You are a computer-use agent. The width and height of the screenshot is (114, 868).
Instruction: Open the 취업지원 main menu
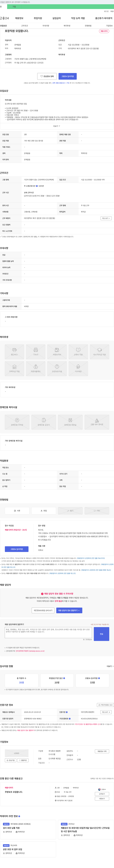38,18
